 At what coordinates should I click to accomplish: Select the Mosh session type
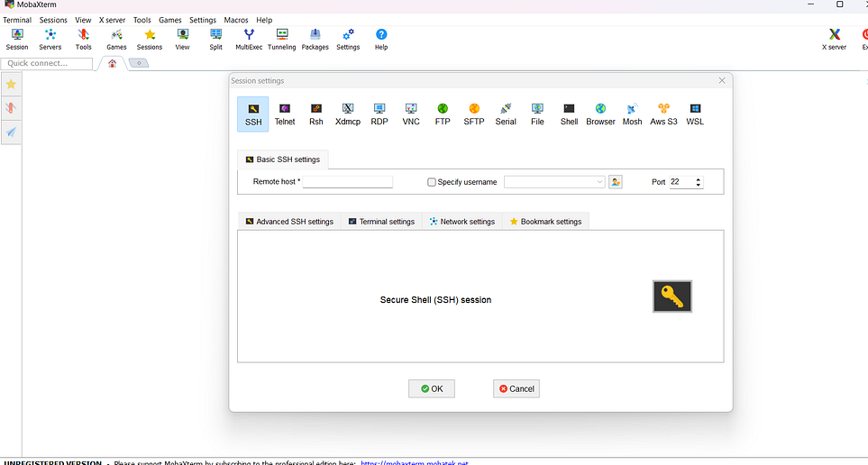pos(632,114)
